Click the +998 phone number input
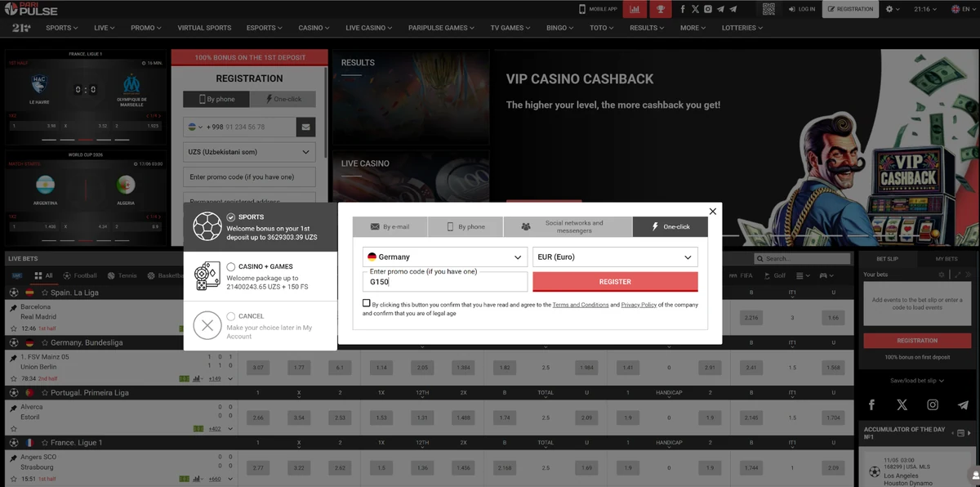 (249, 127)
